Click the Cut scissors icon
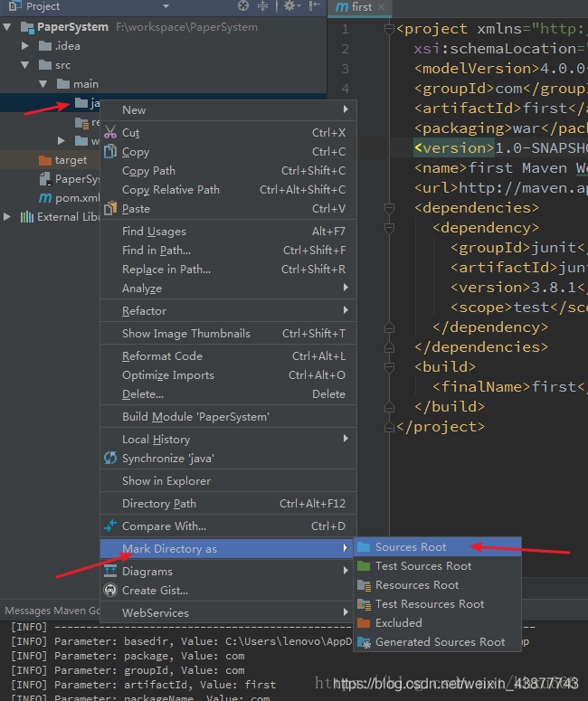 click(x=110, y=132)
